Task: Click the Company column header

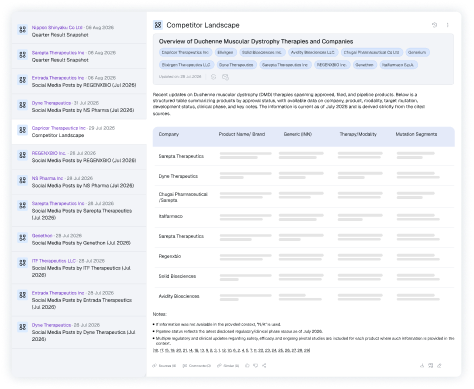Action: pyautogui.click(x=169, y=134)
